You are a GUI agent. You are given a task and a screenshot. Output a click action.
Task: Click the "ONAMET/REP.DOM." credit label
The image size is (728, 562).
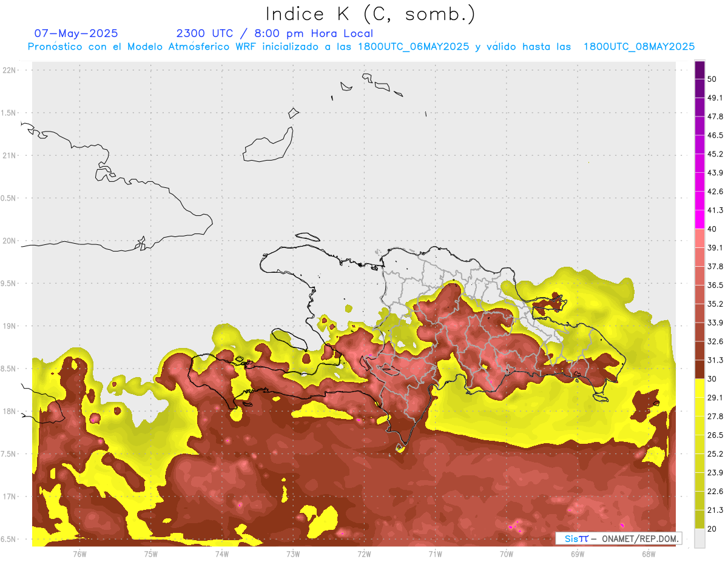639,538
